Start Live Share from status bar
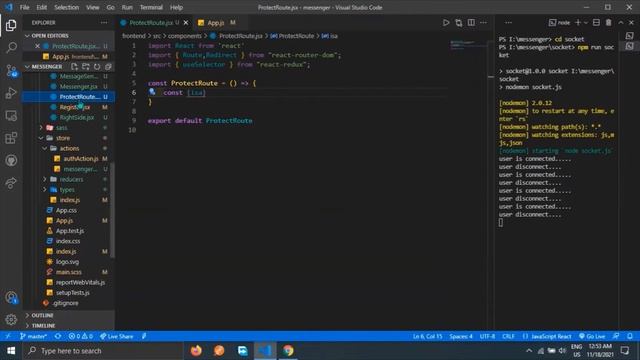The image size is (640, 360). pyautogui.click(x=117, y=336)
